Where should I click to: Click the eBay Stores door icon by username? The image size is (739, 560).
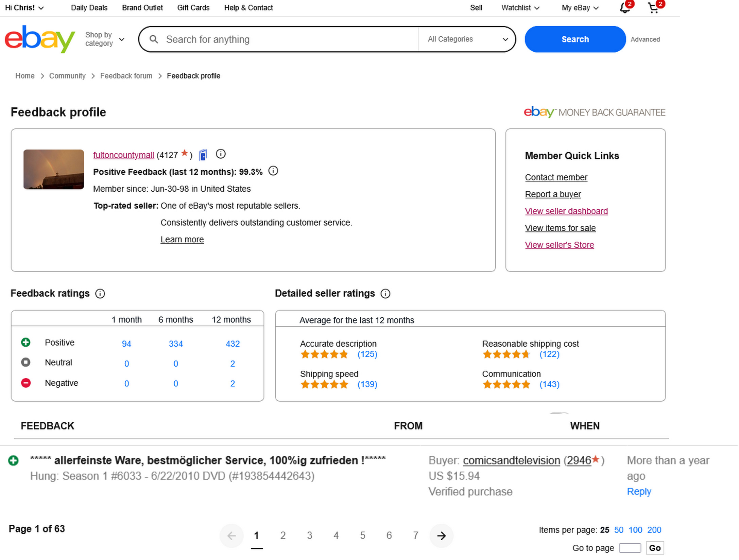(x=203, y=155)
